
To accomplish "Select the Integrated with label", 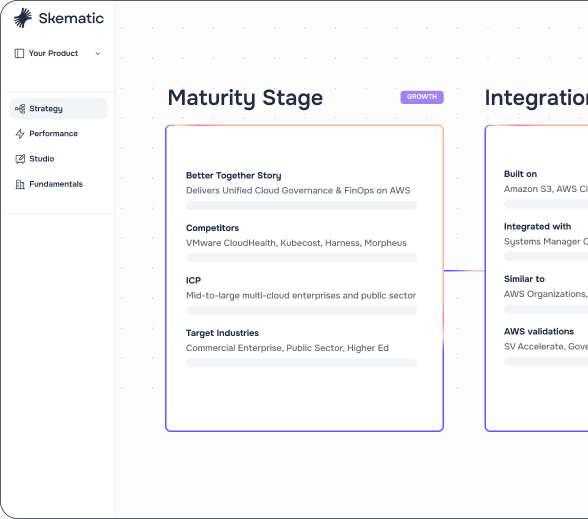I will point(537,226).
